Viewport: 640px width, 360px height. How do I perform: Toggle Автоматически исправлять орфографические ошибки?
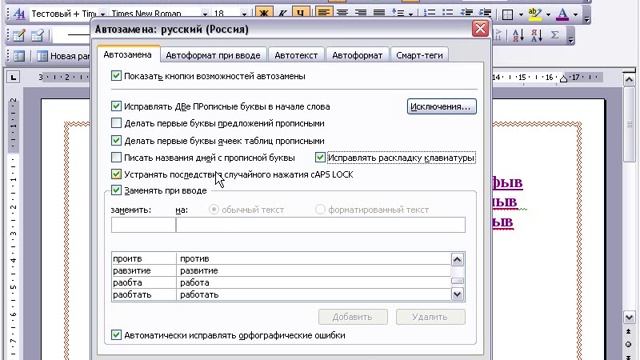click(116, 335)
